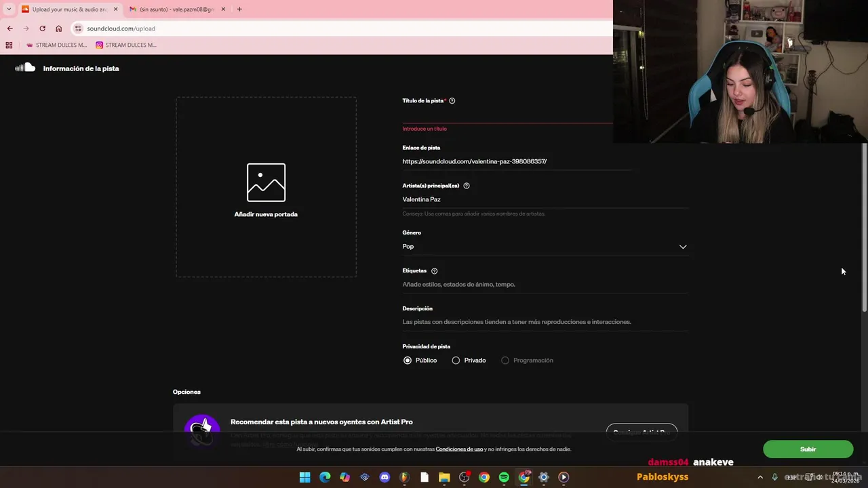Open OBS Studio from taskbar

pos(464,477)
